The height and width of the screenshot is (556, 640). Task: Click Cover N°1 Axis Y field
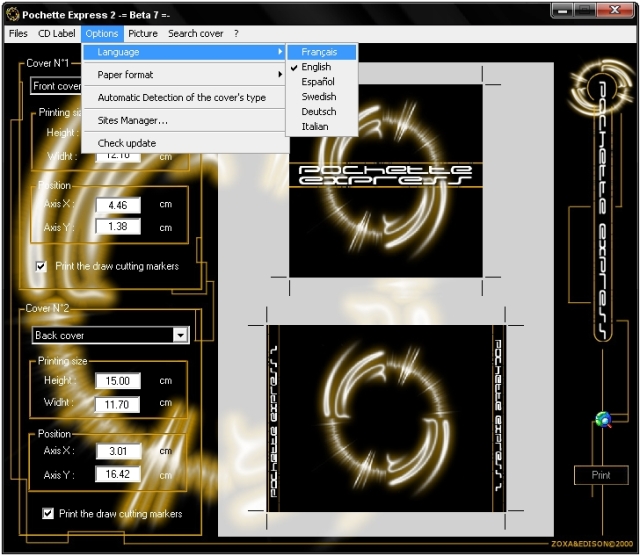coord(118,227)
